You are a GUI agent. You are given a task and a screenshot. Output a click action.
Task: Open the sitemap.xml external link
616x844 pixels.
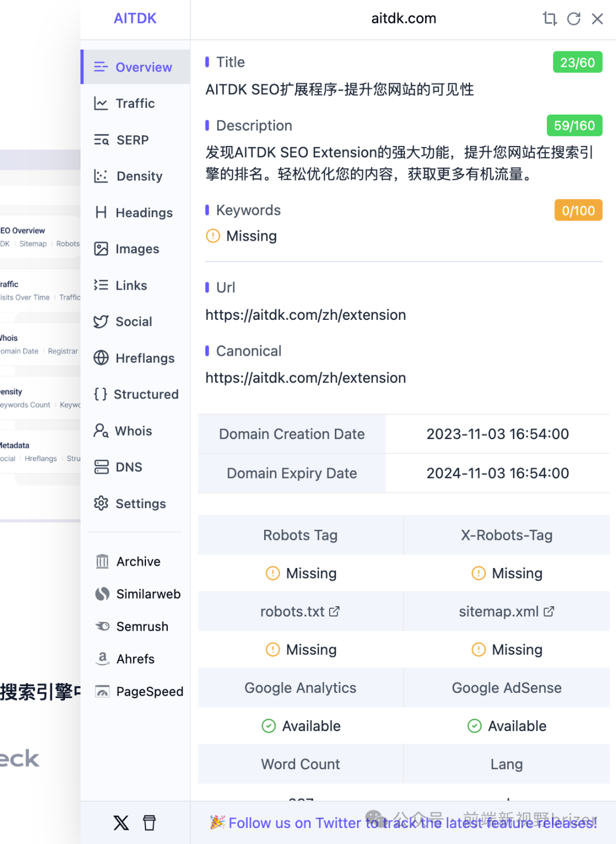pyautogui.click(x=506, y=611)
